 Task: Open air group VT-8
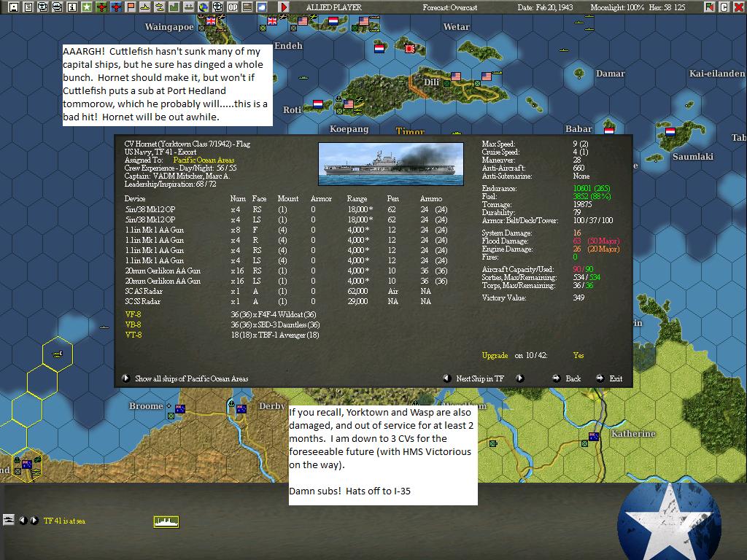coord(133,335)
